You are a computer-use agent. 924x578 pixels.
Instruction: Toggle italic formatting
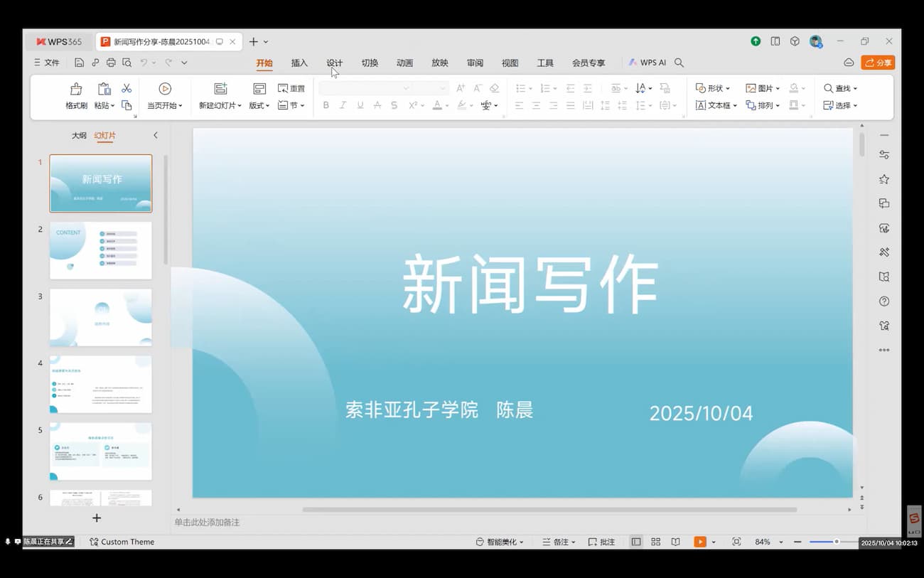click(x=343, y=105)
